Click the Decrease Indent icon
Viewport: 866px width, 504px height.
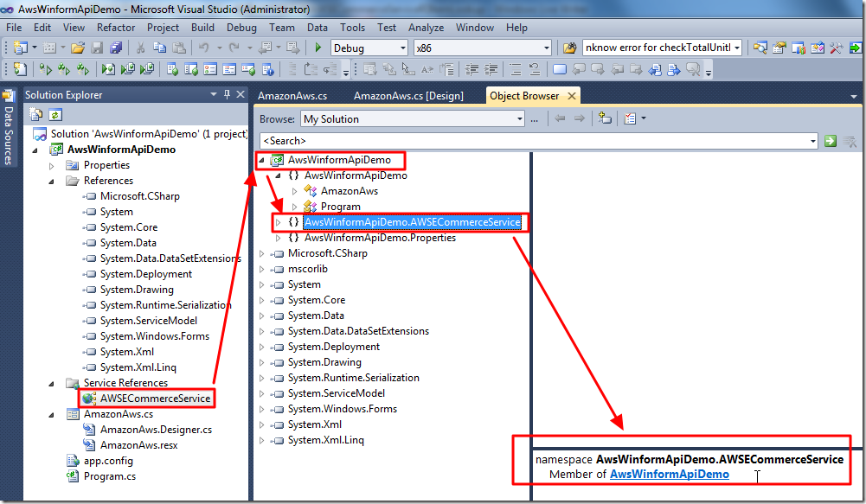tap(471, 69)
